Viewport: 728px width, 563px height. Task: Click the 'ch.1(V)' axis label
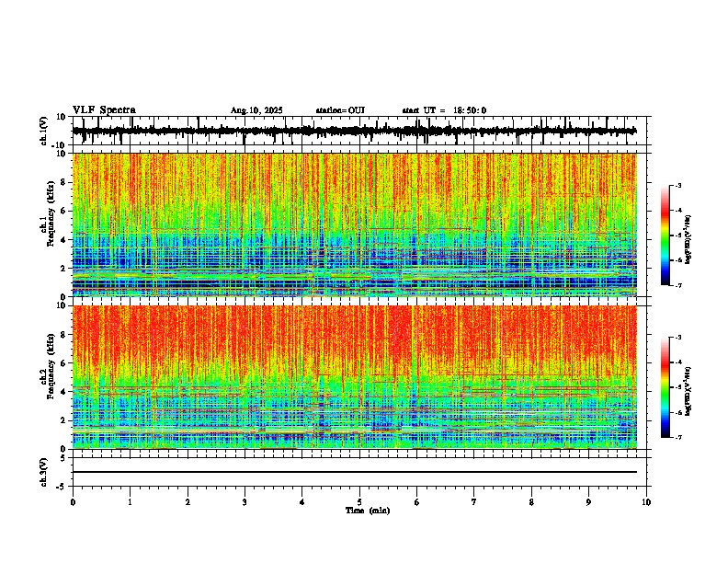coord(44,132)
